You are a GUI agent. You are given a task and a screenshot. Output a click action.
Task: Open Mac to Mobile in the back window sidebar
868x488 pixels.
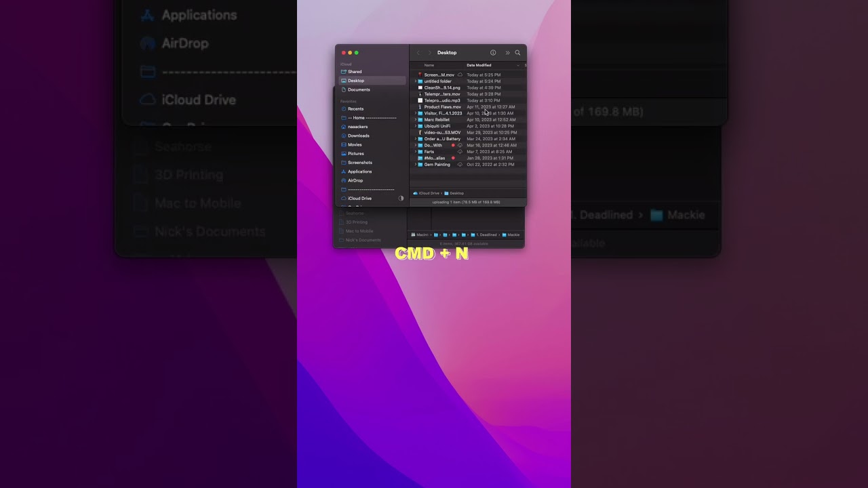coord(359,231)
